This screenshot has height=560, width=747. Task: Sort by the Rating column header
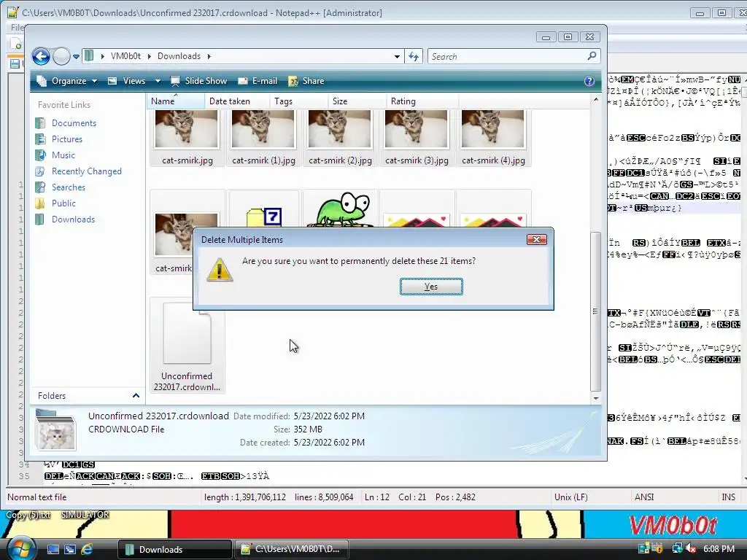422,101
